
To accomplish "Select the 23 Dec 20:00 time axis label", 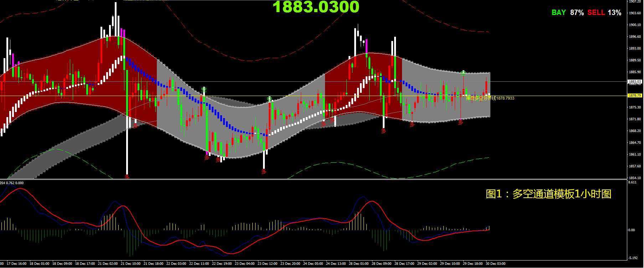I will pyautogui.click(x=290, y=264).
